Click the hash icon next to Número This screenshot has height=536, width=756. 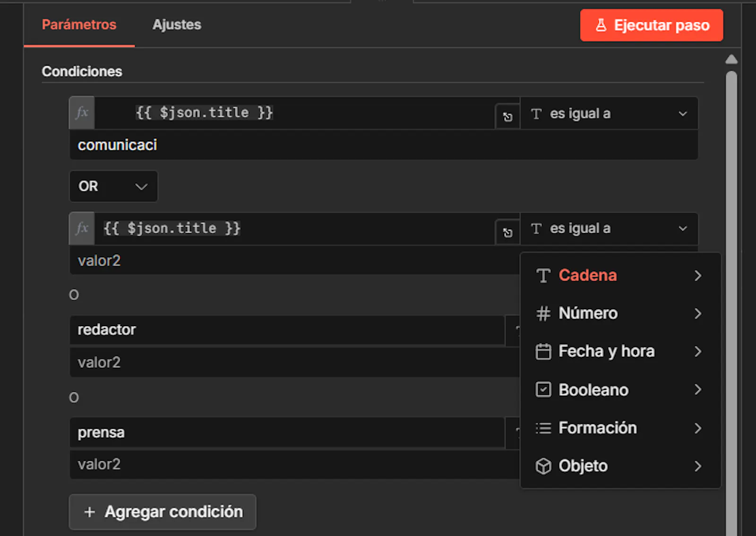[543, 313]
